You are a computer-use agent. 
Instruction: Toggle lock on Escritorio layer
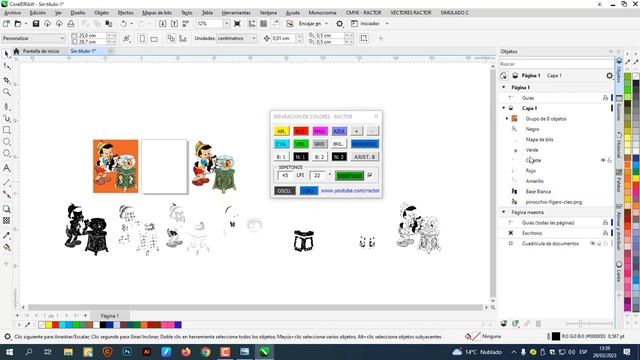coord(605,233)
